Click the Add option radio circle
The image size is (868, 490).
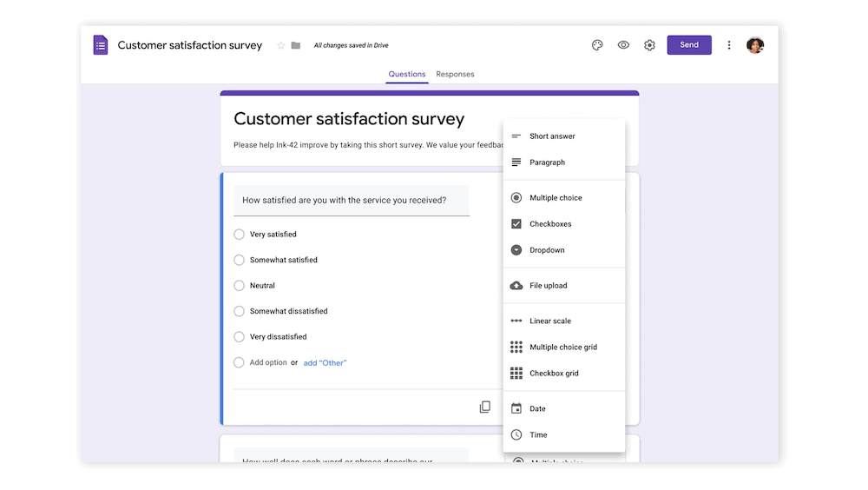[x=239, y=362]
